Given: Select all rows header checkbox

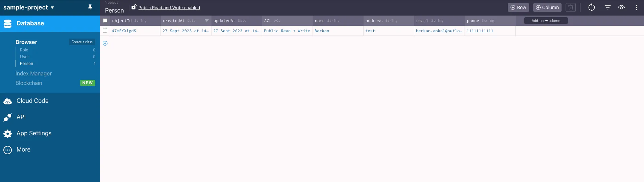Looking at the screenshot, I should point(105,20).
